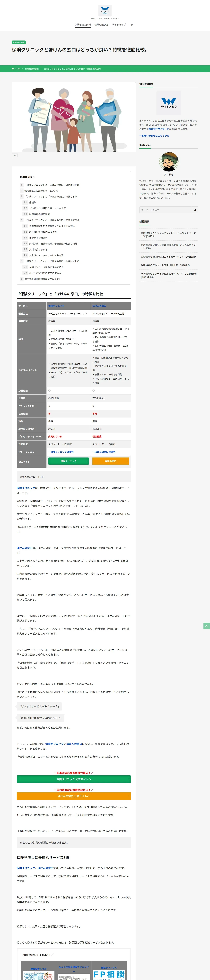Collapse the CONTENTS table of contents
Screen dimensions: 210x980
click(27, 177)
